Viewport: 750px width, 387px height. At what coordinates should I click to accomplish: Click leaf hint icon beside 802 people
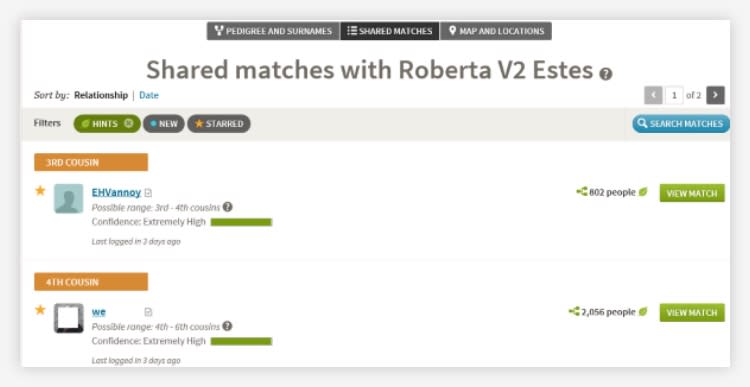643,192
